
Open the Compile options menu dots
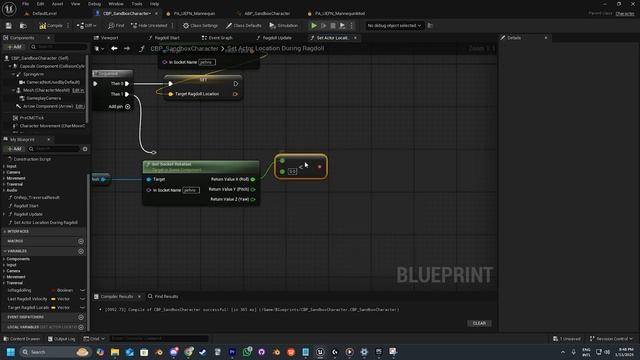click(x=68, y=26)
